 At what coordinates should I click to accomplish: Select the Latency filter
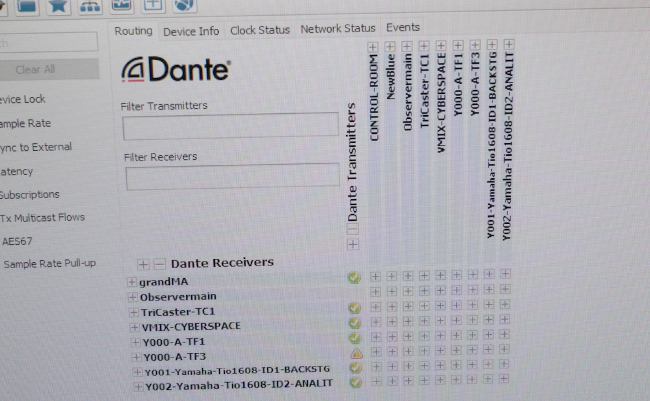16,171
